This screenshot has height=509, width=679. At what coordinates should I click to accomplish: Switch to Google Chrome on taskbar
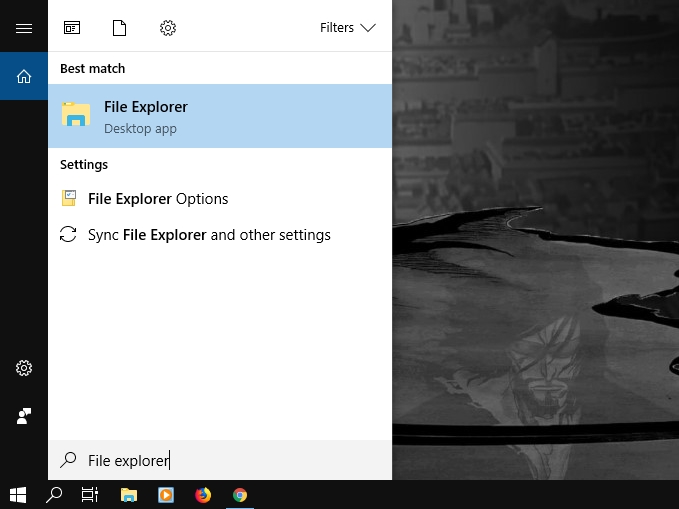(x=240, y=495)
